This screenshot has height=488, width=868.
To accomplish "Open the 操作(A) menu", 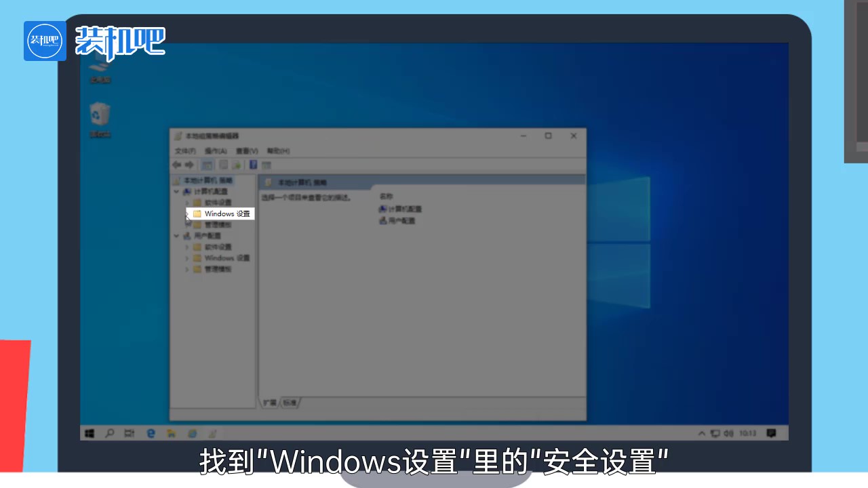I will tap(215, 150).
